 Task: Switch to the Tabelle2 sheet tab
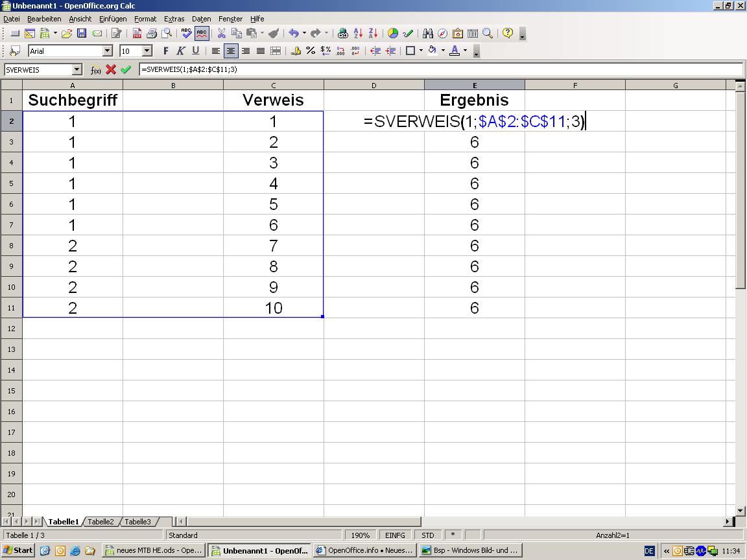click(101, 522)
